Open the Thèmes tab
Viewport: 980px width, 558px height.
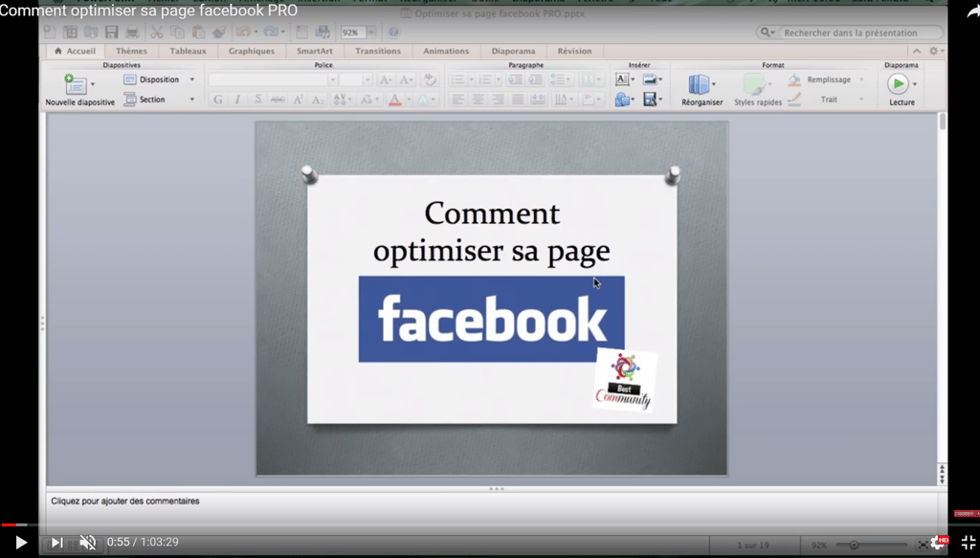(131, 52)
